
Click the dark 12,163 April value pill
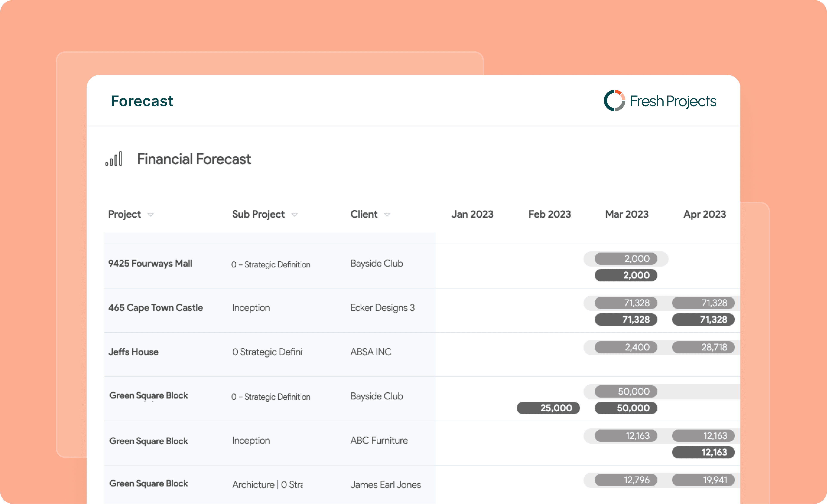coord(703,452)
